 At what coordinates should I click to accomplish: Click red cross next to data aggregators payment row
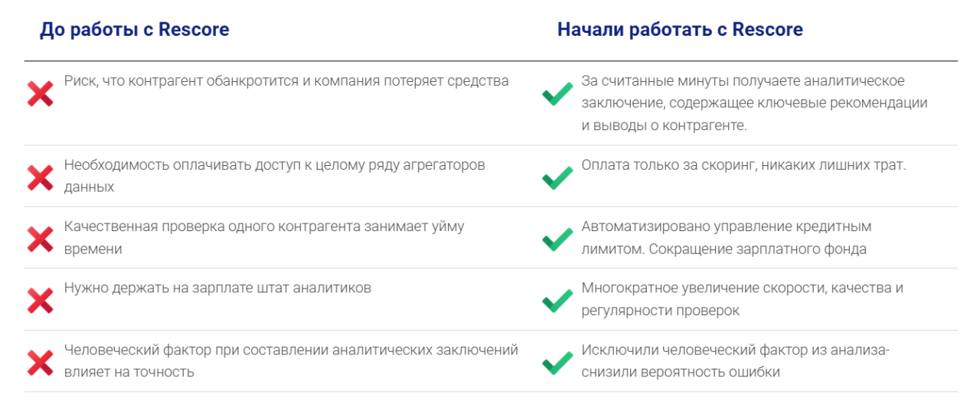point(40,178)
